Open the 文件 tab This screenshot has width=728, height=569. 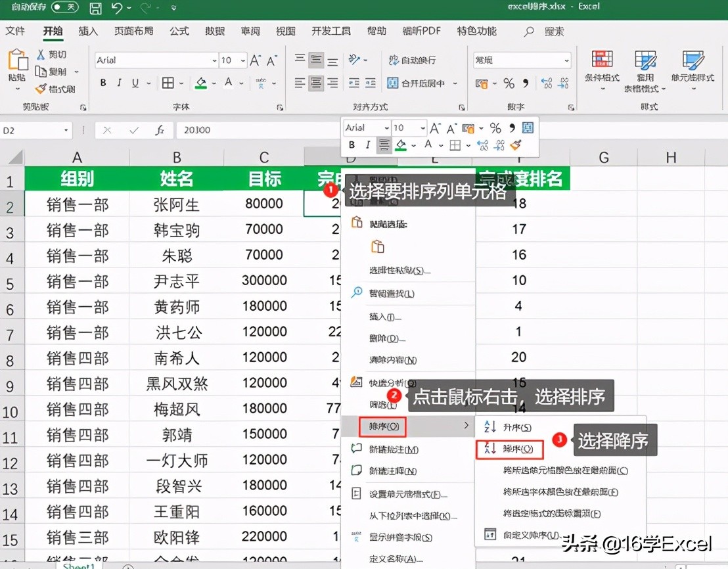(15, 31)
